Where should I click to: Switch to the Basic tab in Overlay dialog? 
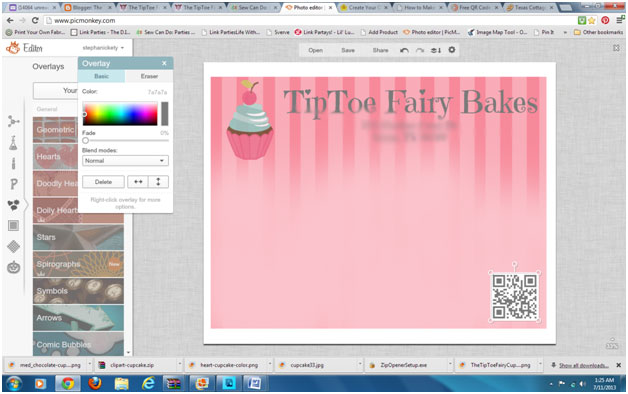click(101, 76)
